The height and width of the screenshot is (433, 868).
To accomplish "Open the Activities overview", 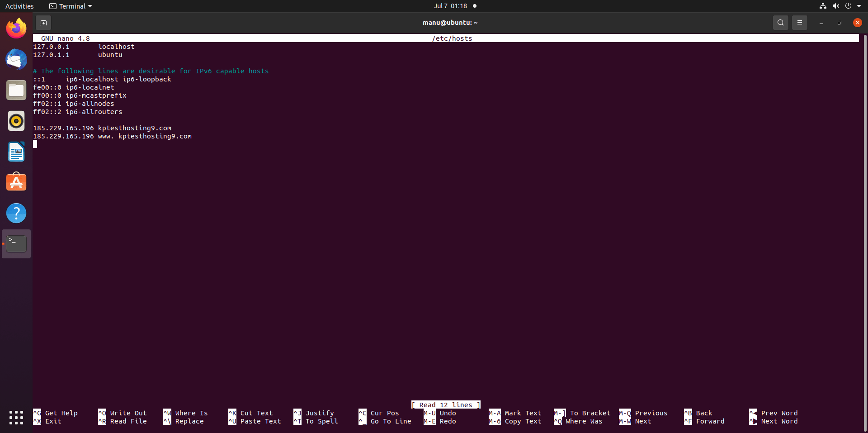I will tap(19, 6).
